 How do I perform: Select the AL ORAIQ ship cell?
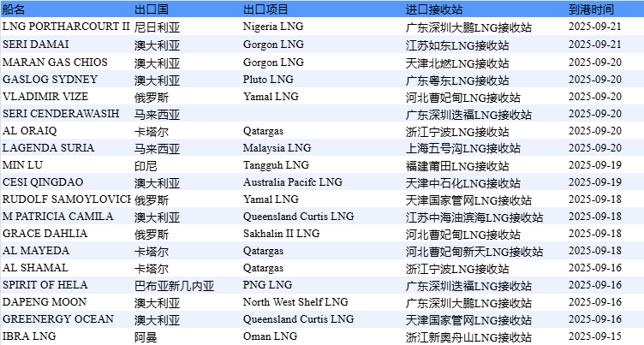point(30,131)
